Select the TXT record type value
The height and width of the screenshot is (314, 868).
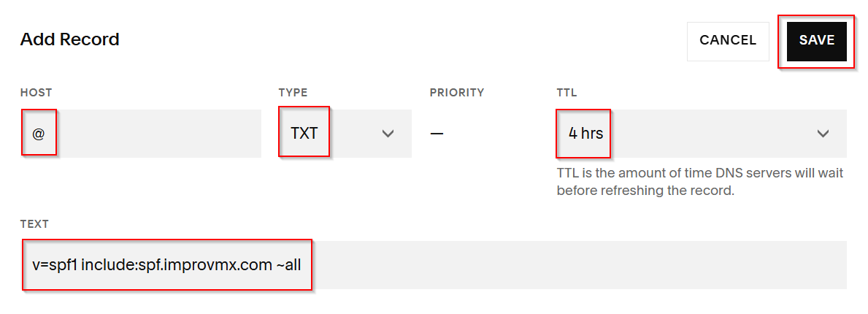point(304,134)
